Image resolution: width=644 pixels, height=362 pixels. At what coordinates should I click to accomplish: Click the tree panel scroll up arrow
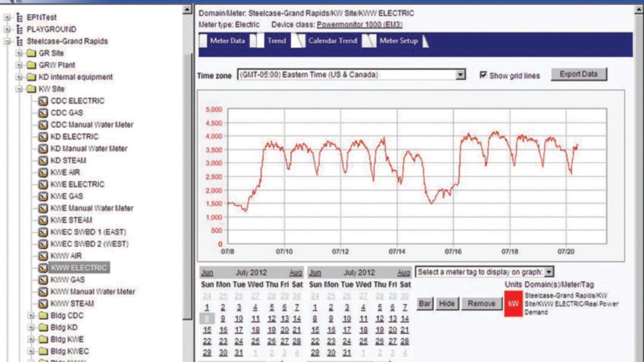pos(187,9)
